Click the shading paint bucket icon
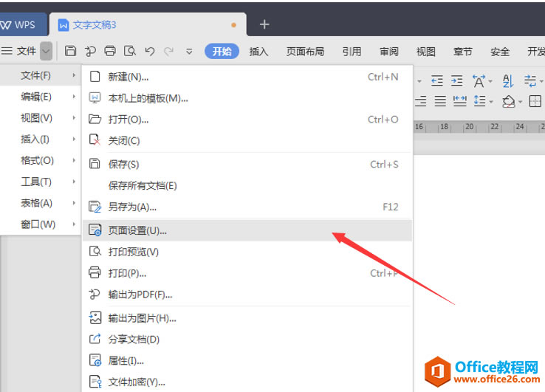 (x=509, y=101)
